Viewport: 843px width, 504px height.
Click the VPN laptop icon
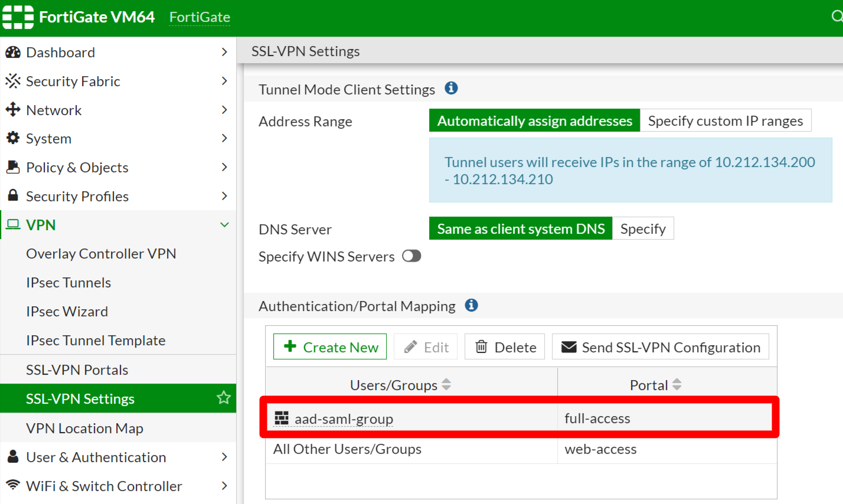[13, 224]
